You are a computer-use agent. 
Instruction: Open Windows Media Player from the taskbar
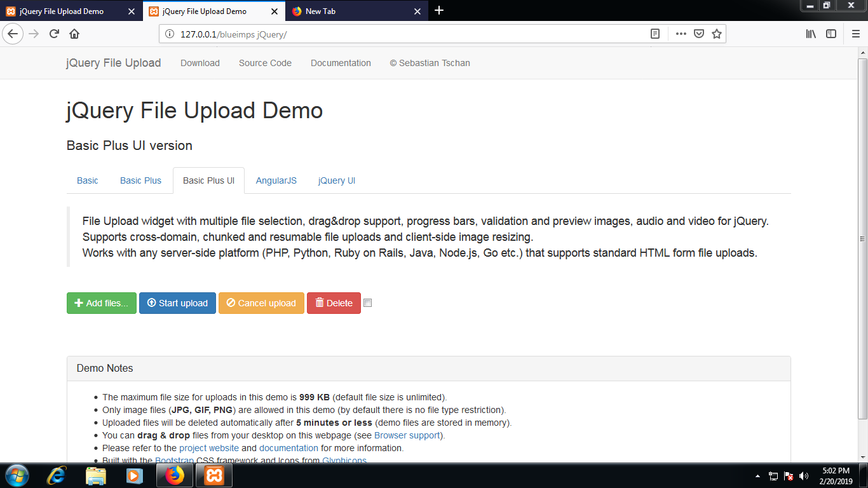click(x=133, y=475)
